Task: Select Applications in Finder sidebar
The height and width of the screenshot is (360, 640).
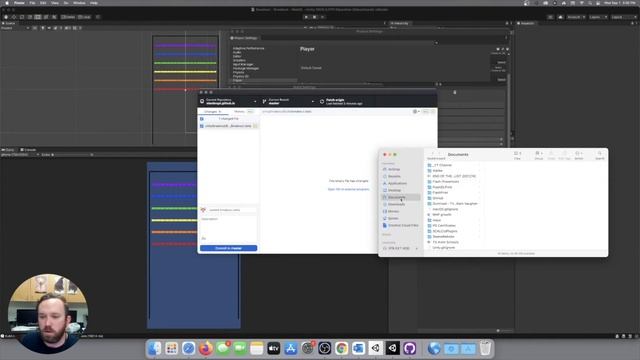Action: (397, 183)
